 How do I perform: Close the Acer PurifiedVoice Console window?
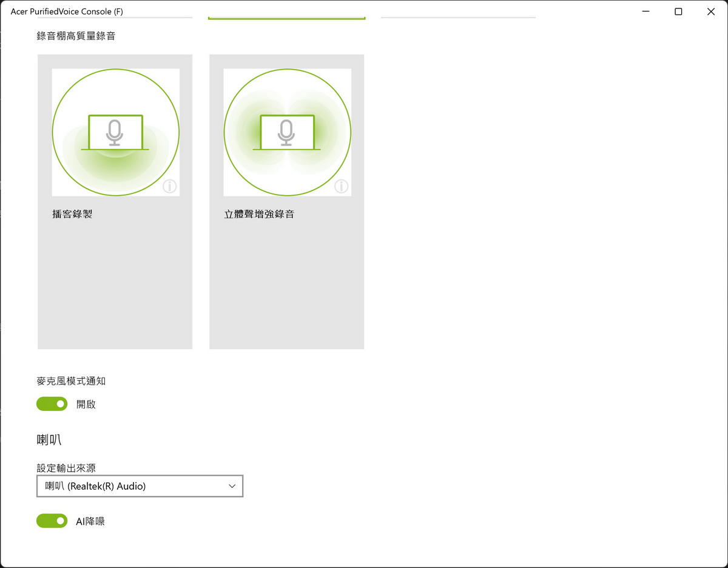tap(710, 12)
